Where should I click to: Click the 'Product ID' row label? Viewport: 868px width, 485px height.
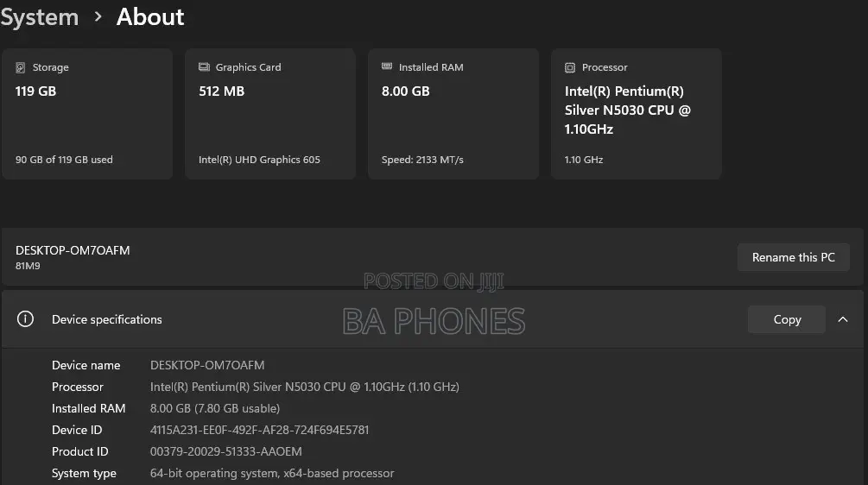click(79, 452)
